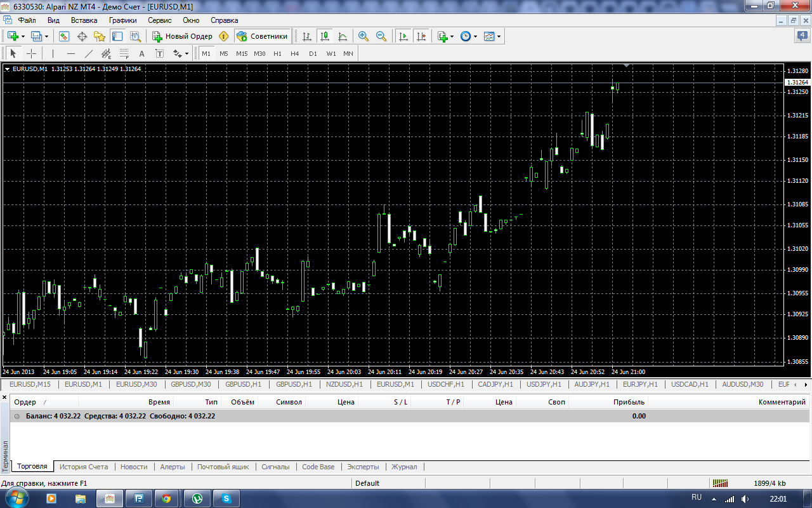Image resolution: width=812 pixels, height=508 pixels.
Task: Open the Вставка menu
Action: tap(84, 20)
